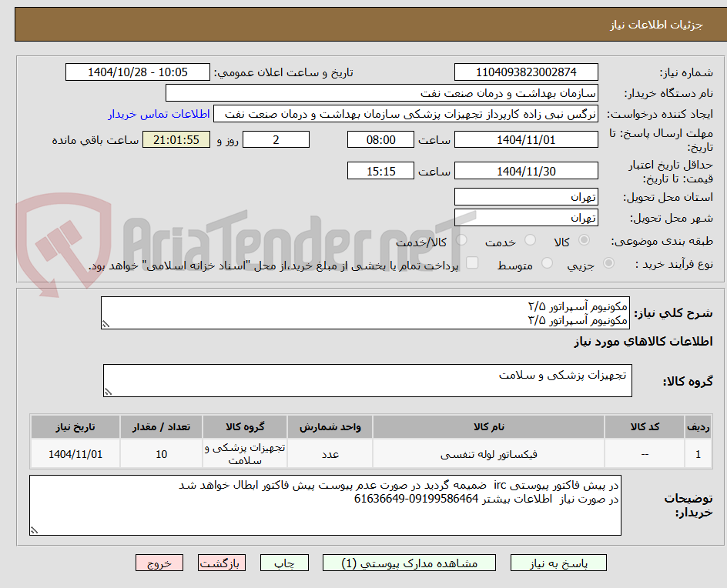Click the اطلاعات کالاهای مورد نیاز heading
This screenshot has width=727, height=588.
[644, 342]
